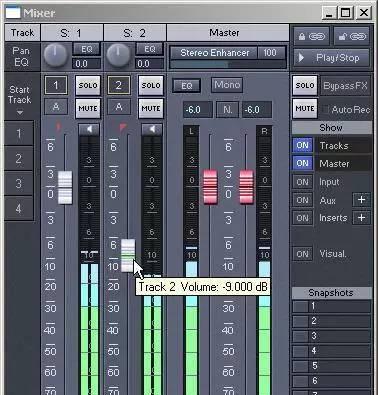Select start track 3 in the track list
The width and height of the screenshot is (378, 395).
coord(19,183)
